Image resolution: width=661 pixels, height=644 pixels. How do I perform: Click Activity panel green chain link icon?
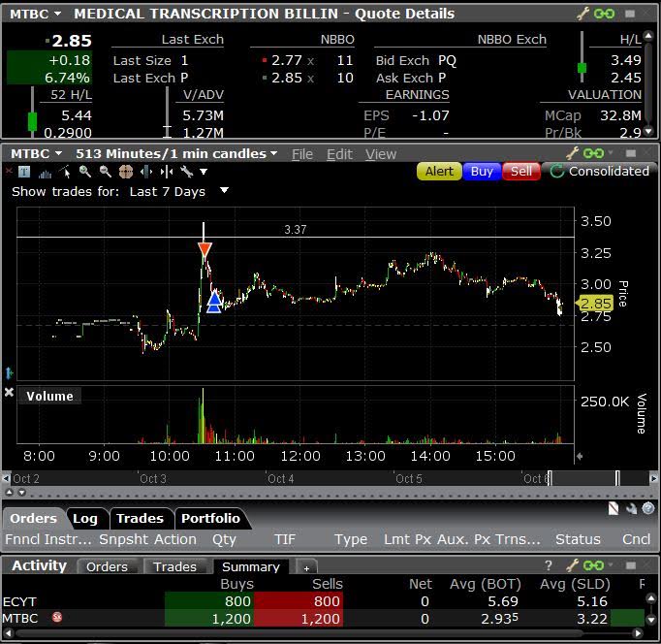pyautogui.click(x=593, y=565)
